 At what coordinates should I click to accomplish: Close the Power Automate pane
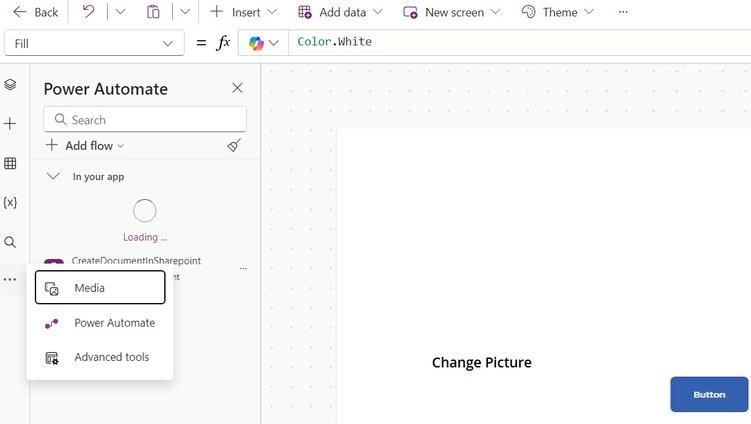pyautogui.click(x=237, y=88)
